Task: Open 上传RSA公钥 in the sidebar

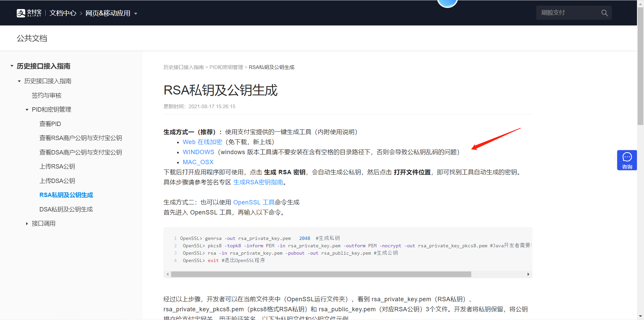Action: [57, 167]
